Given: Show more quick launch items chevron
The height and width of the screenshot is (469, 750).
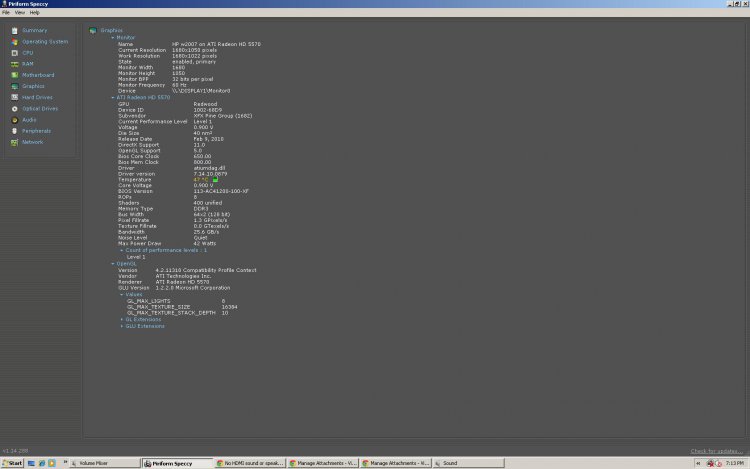Looking at the screenshot, I should [x=65, y=462].
